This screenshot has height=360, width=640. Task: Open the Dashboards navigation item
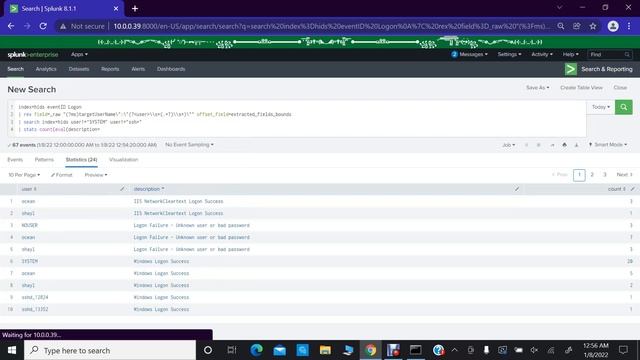pos(171,69)
